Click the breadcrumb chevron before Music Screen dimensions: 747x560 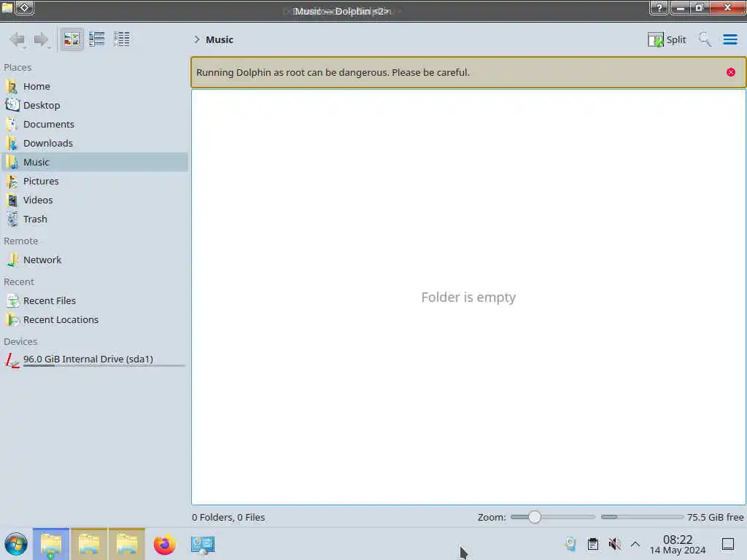tap(197, 39)
